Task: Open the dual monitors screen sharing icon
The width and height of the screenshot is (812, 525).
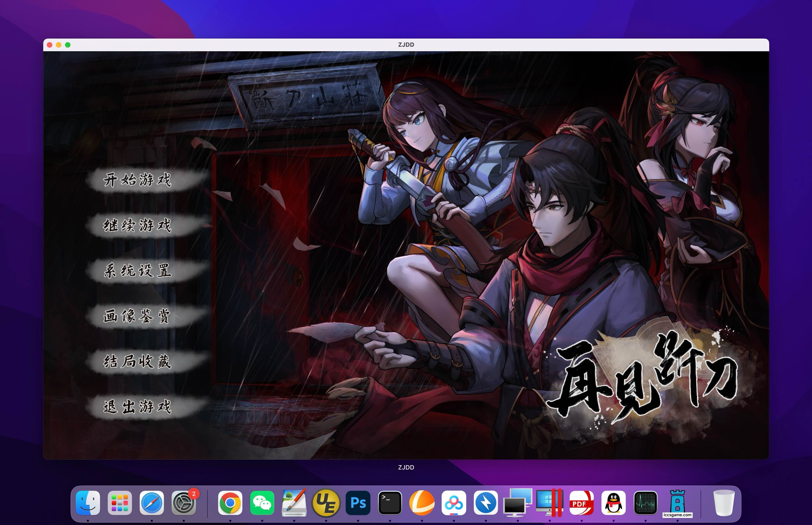Action: tap(518, 503)
